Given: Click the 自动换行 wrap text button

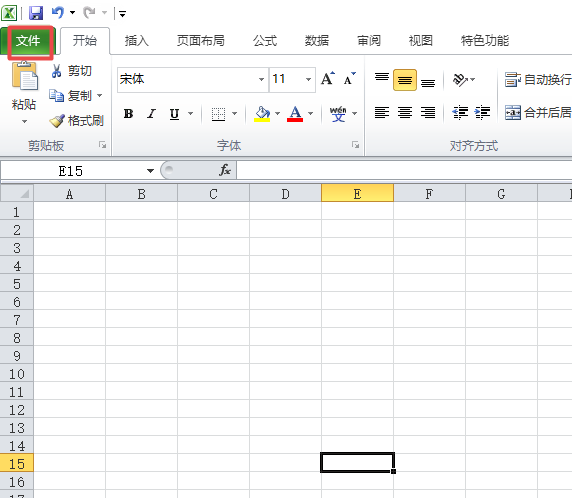Looking at the screenshot, I should pyautogui.click(x=538, y=79).
